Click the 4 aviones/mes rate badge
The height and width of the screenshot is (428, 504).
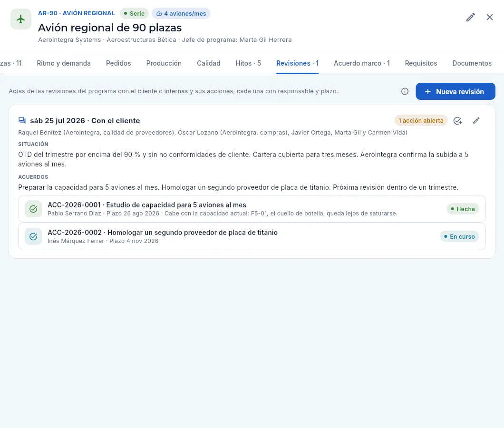coord(181,13)
